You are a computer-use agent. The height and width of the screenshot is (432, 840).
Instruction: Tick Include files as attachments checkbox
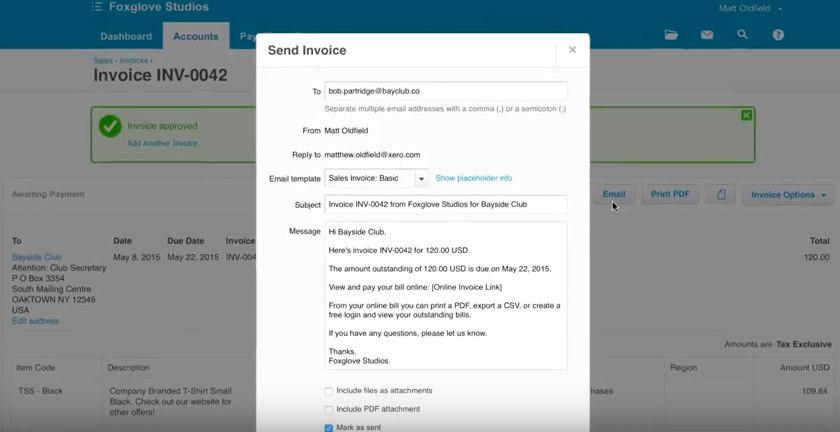[328, 391]
